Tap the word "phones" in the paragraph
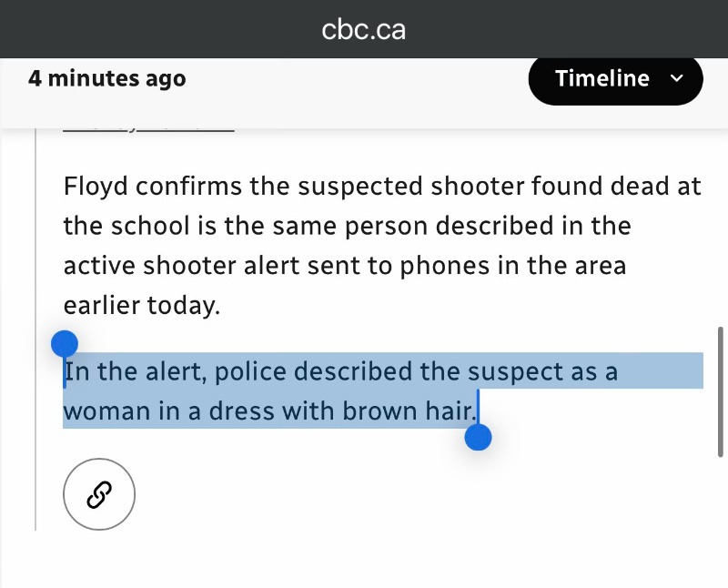 pos(440,266)
